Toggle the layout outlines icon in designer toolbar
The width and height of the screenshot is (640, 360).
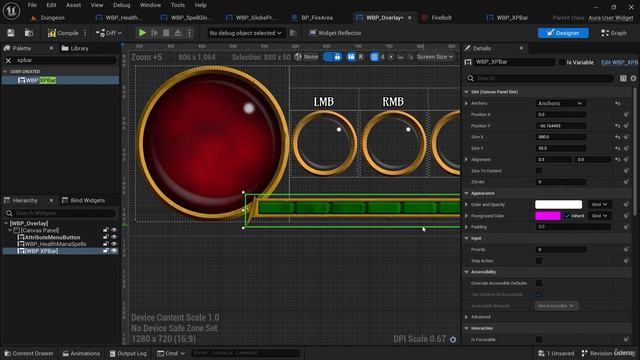click(351, 57)
